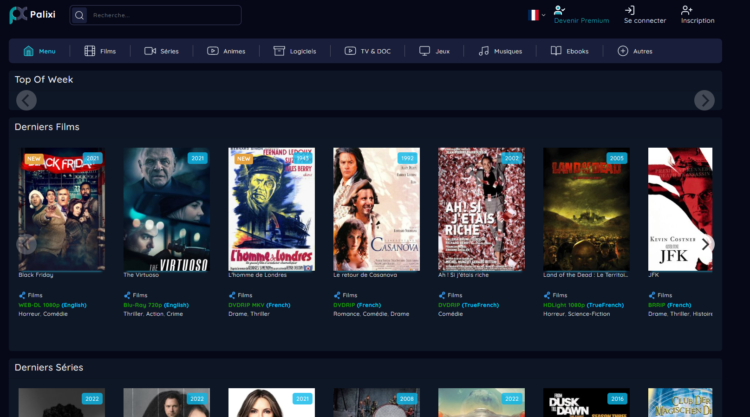
Task: Open The Virtuoso title link
Action: (141, 275)
